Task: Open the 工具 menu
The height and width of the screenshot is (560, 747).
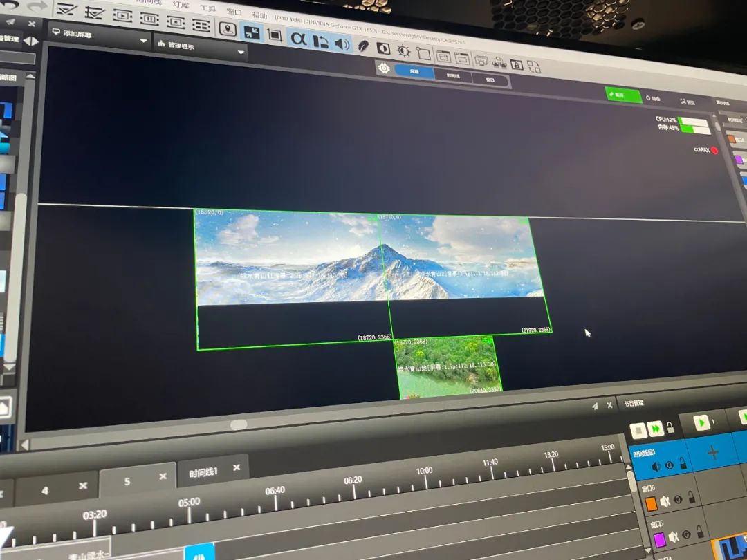Action: (207, 8)
